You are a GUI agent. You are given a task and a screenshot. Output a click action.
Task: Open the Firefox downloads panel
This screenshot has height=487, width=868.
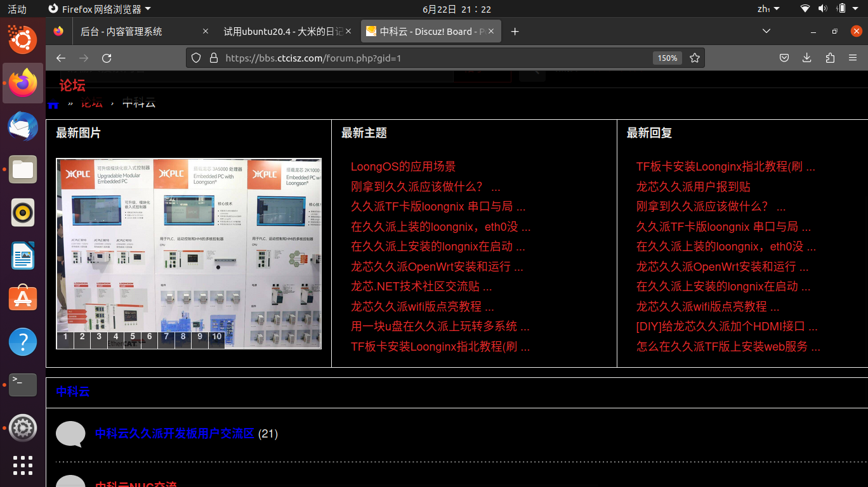(807, 58)
